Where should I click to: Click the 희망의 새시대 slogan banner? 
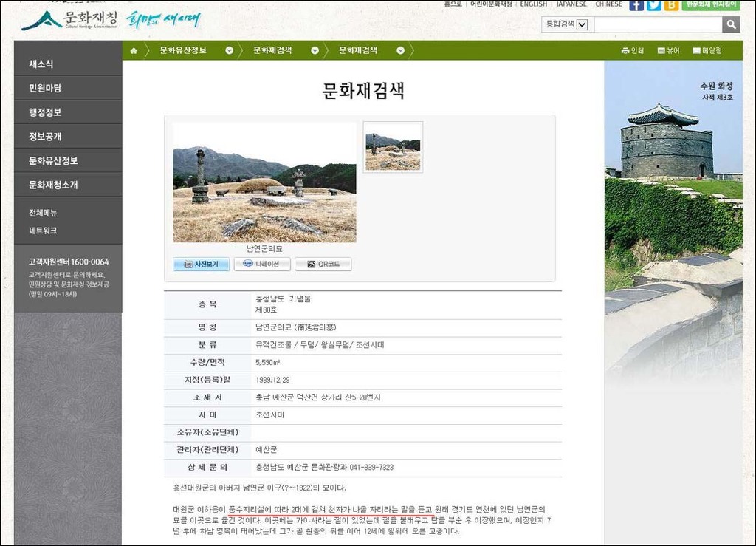[163, 20]
